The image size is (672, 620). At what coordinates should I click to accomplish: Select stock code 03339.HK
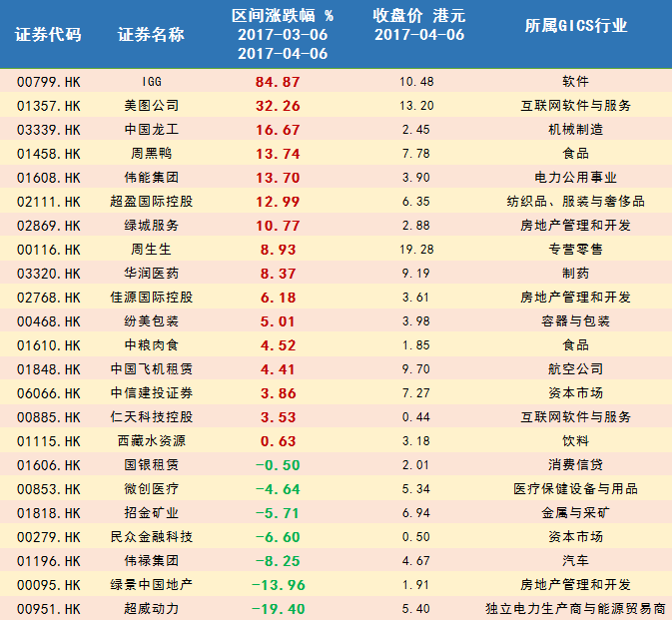tap(49, 130)
